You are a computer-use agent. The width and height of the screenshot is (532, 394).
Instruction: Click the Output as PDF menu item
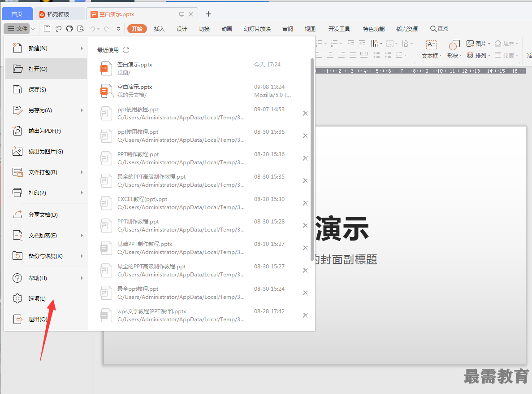point(46,131)
